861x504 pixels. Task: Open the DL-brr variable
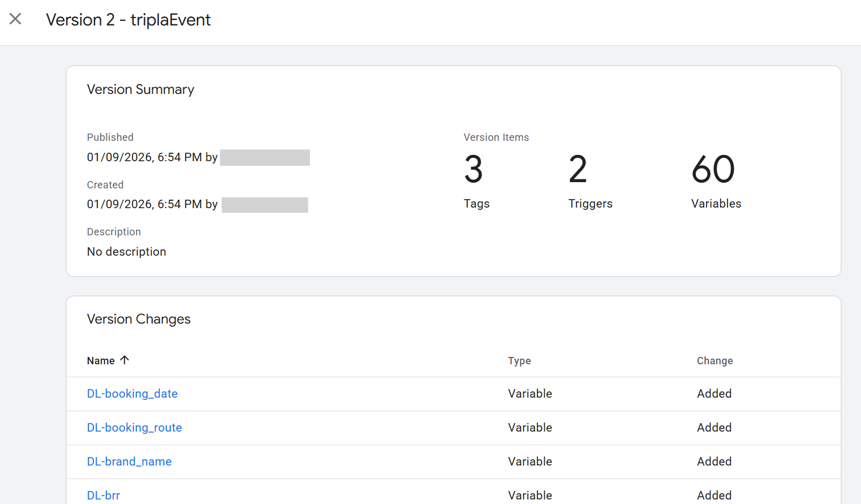(104, 495)
